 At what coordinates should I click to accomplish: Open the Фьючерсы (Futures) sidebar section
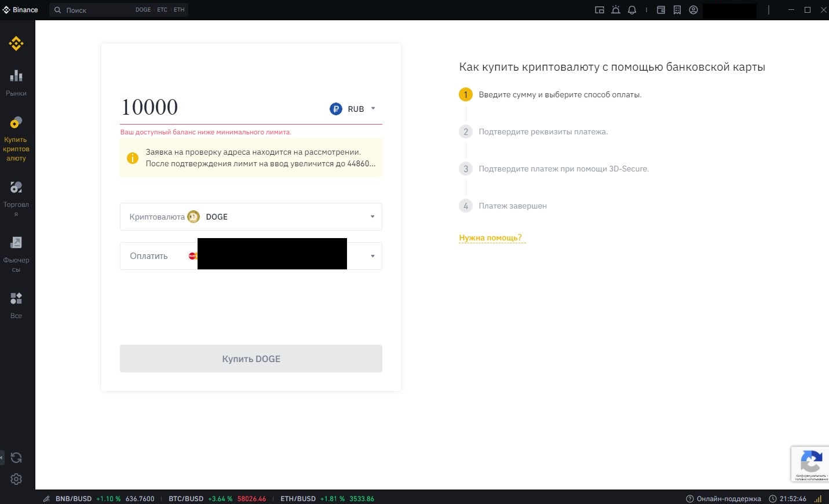pyautogui.click(x=16, y=254)
